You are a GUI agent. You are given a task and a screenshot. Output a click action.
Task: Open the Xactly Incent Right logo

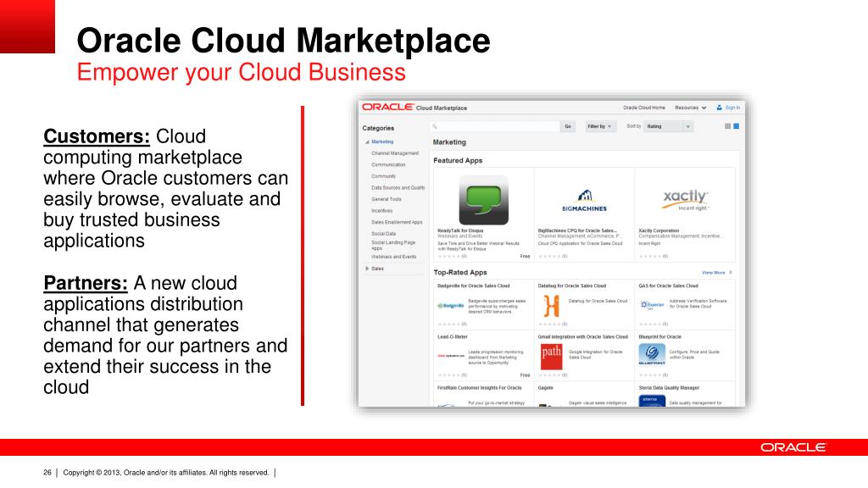coord(685,200)
